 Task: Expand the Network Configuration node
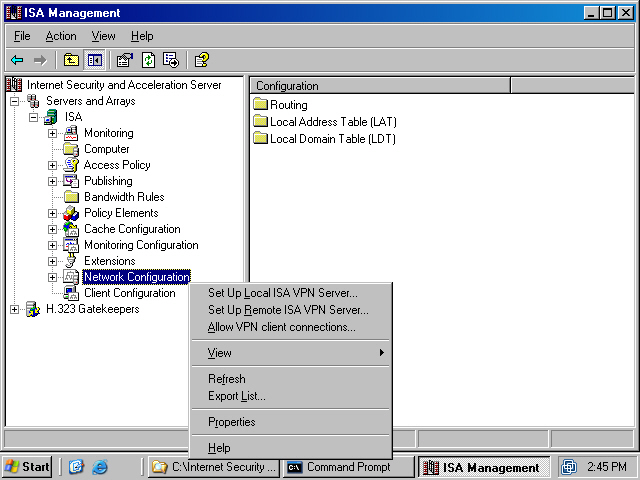point(52,278)
